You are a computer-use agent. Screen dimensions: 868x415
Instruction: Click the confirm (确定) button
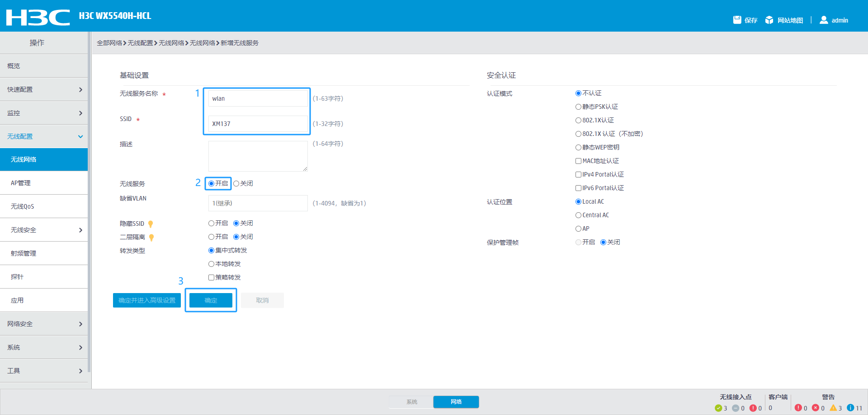pos(211,300)
